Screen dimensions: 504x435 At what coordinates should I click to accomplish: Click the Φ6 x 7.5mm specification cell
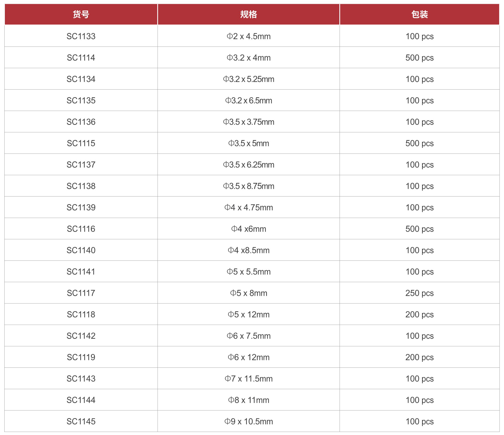(248, 336)
